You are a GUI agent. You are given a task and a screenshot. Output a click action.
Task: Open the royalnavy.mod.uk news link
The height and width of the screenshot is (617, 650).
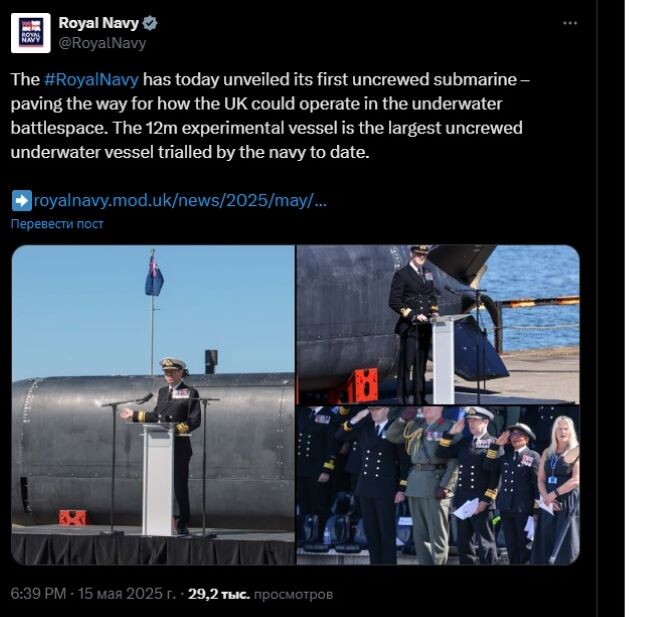(180, 201)
